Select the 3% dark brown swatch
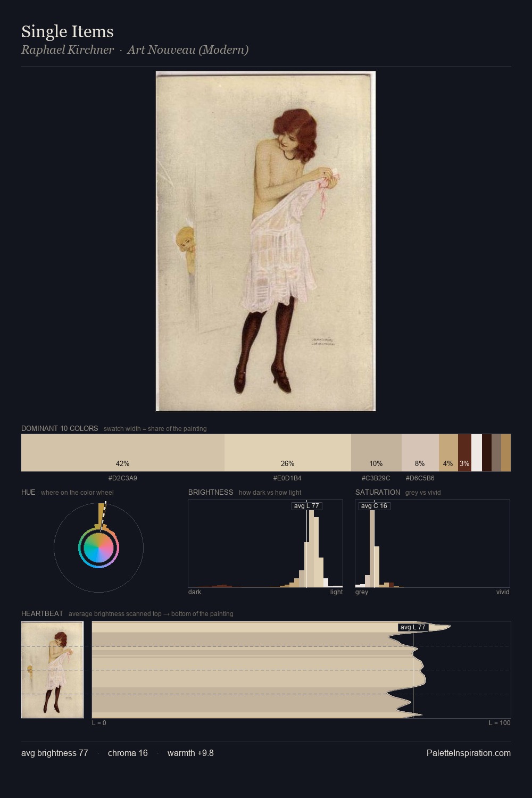Image resolution: width=532 pixels, height=798 pixels. click(464, 453)
